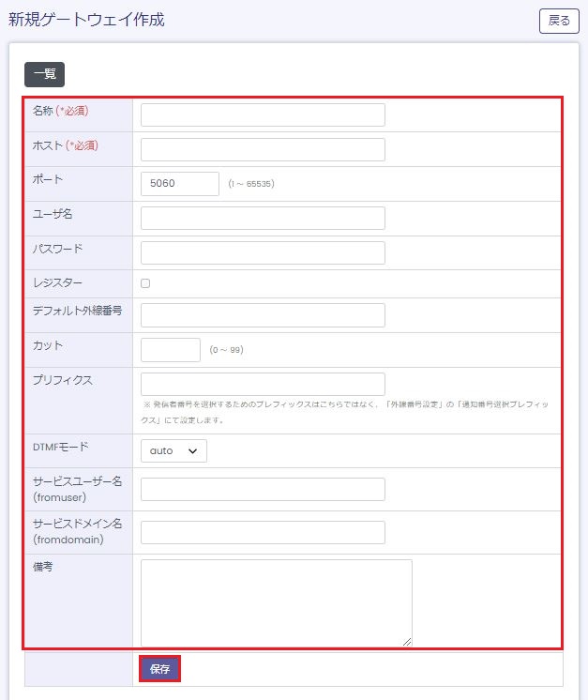Image resolution: width=588 pixels, height=700 pixels.
Task: Click the 名称 (*必須) label
Action: 60,111
